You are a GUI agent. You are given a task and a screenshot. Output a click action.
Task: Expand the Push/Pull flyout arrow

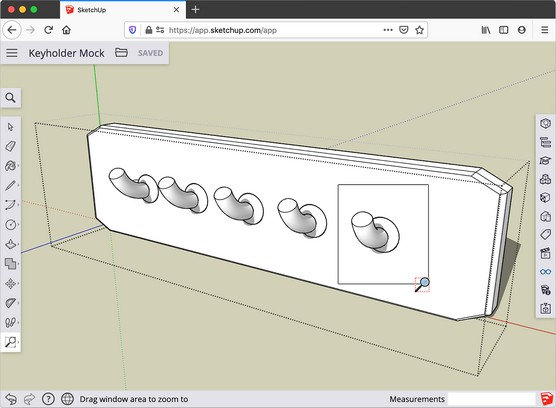pyautogui.click(x=18, y=244)
